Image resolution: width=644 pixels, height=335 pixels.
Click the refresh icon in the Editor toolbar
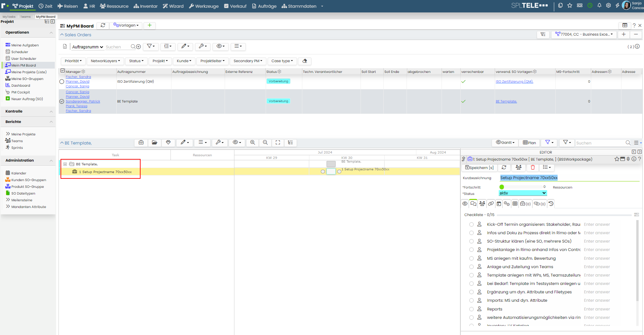[504, 167]
